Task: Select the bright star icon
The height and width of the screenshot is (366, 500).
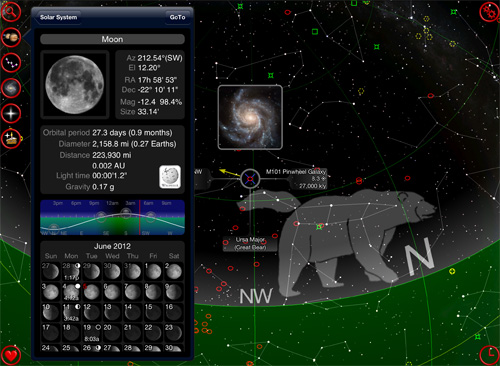Action: click(x=11, y=113)
